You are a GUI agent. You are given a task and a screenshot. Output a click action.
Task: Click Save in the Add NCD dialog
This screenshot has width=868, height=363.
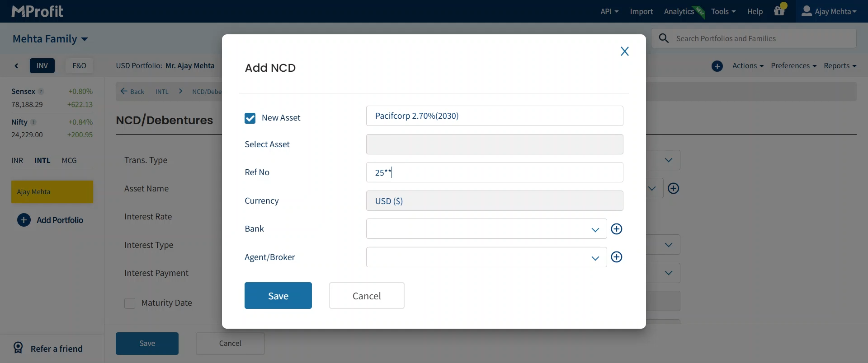pyautogui.click(x=278, y=296)
